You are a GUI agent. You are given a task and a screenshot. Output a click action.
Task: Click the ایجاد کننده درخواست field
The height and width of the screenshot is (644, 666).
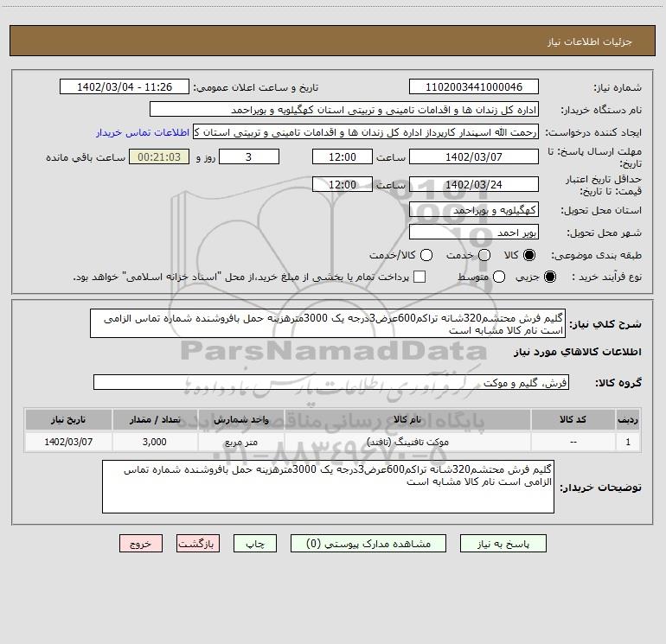366,132
